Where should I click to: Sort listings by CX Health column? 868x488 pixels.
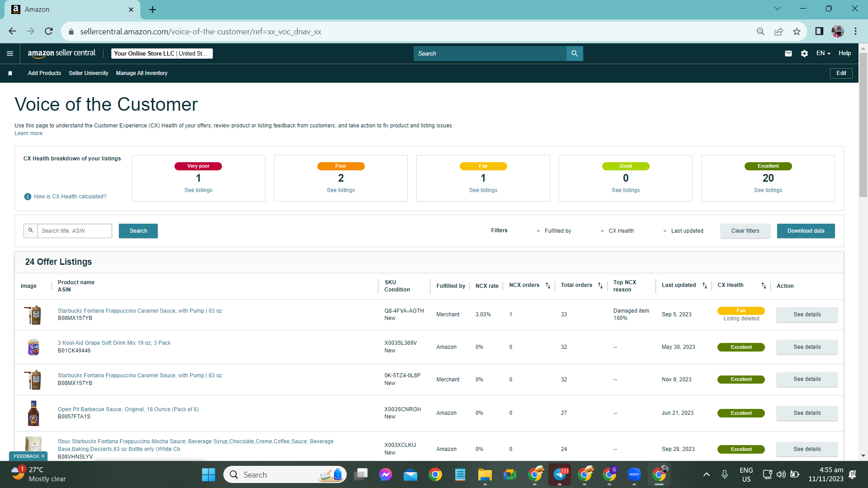pos(764,286)
